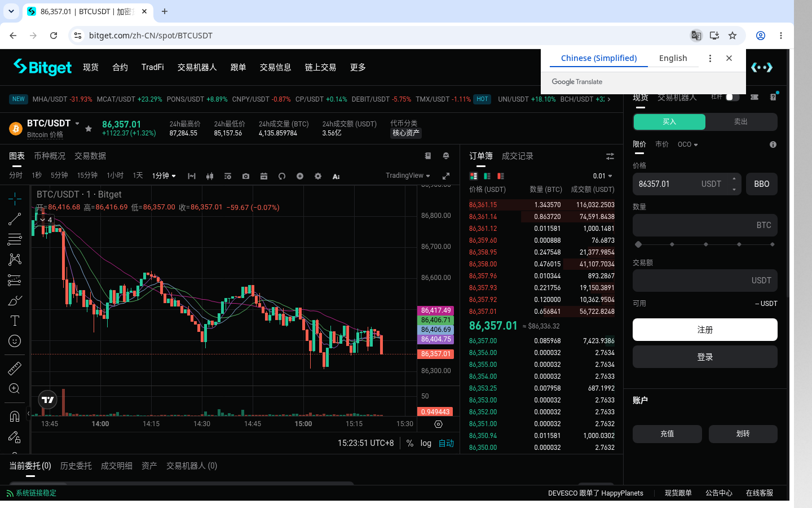Bookmark this page with the star icon
The image size is (812, 508).
[732, 36]
